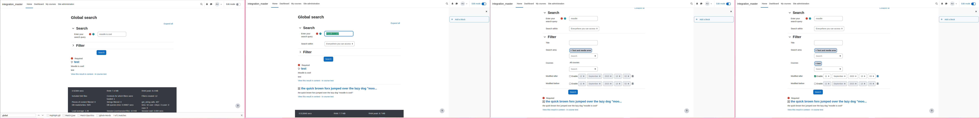
Task: Open calendar picker for Modified before, third window
Action: click(x=633, y=84)
